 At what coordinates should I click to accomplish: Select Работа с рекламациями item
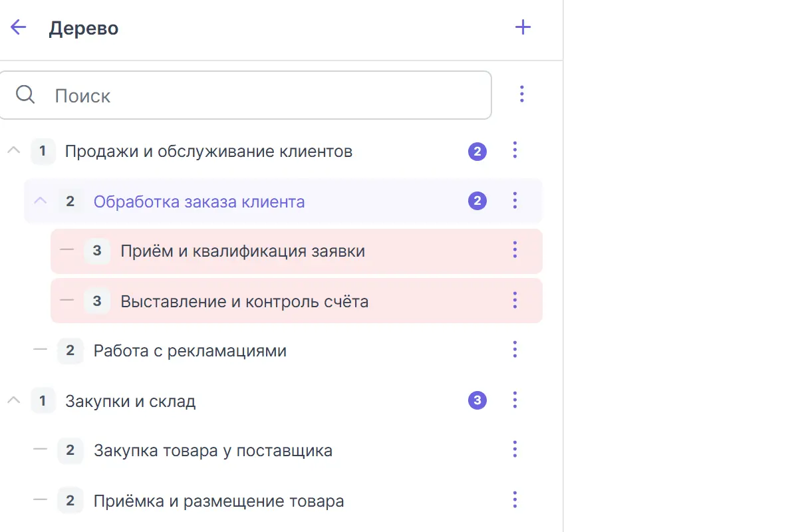point(190,350)
